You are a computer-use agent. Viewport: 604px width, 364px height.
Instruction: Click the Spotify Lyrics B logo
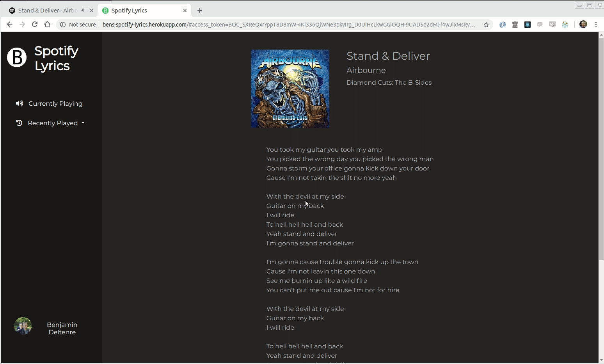point(17,57)
